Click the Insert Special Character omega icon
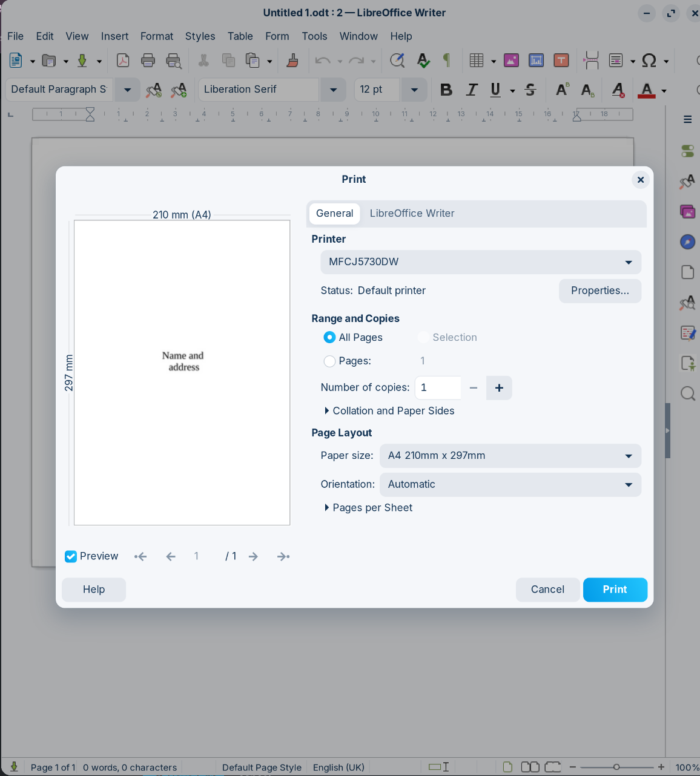 [649, 61]
